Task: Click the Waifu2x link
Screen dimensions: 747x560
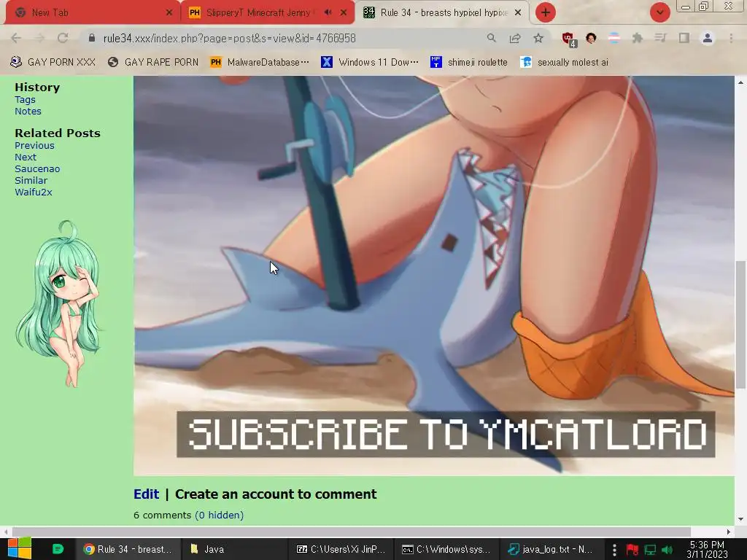Action: point(34,192)
